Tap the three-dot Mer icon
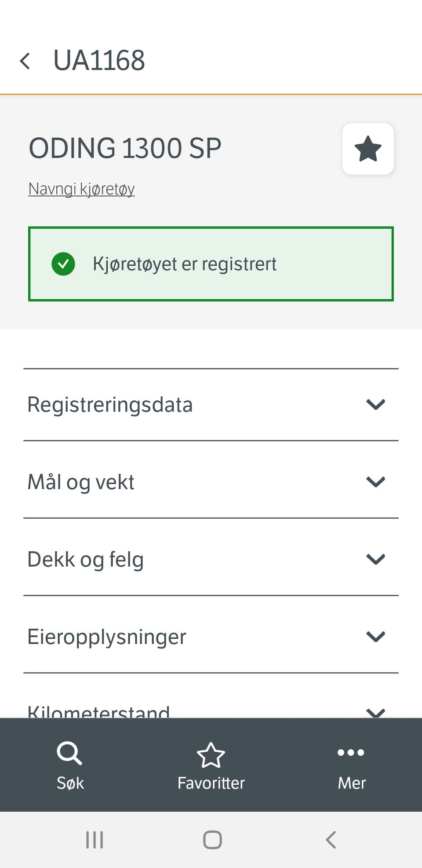Image resolution: width=422 pixels, height=868 pixels. point(351,752)
